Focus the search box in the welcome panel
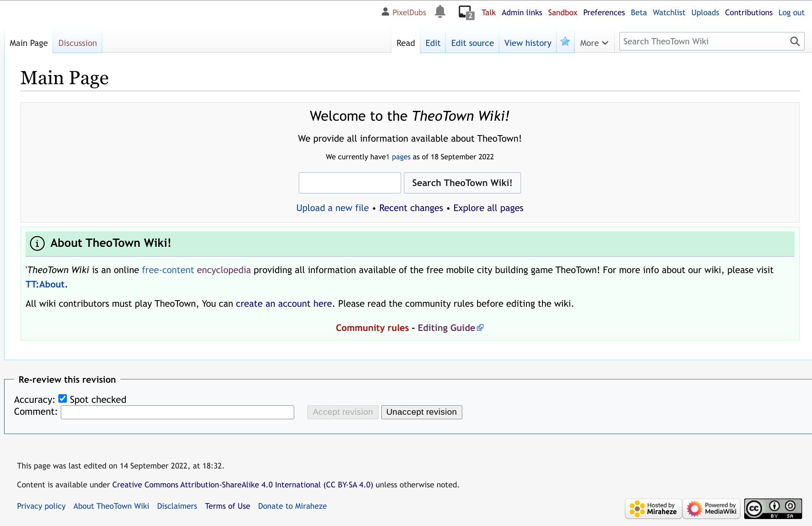This screenshot has width=812, height=526. click(350, 183)
